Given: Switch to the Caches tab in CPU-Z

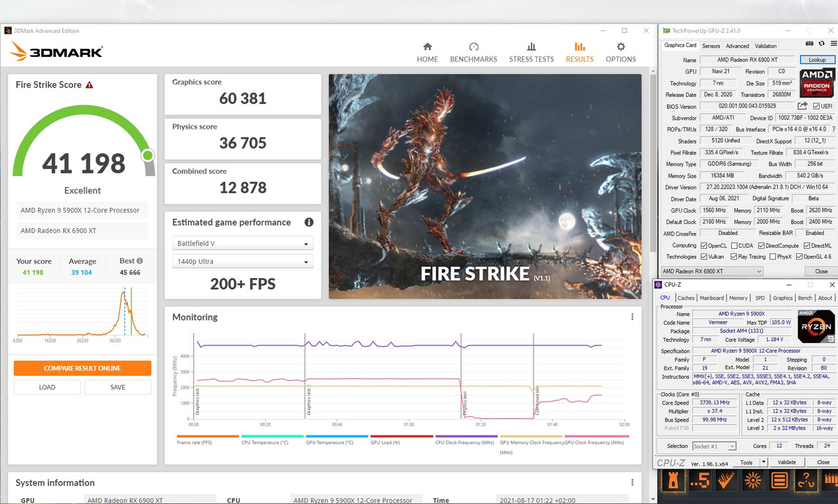Looking at the screenshot, I should tap(686, 298).
